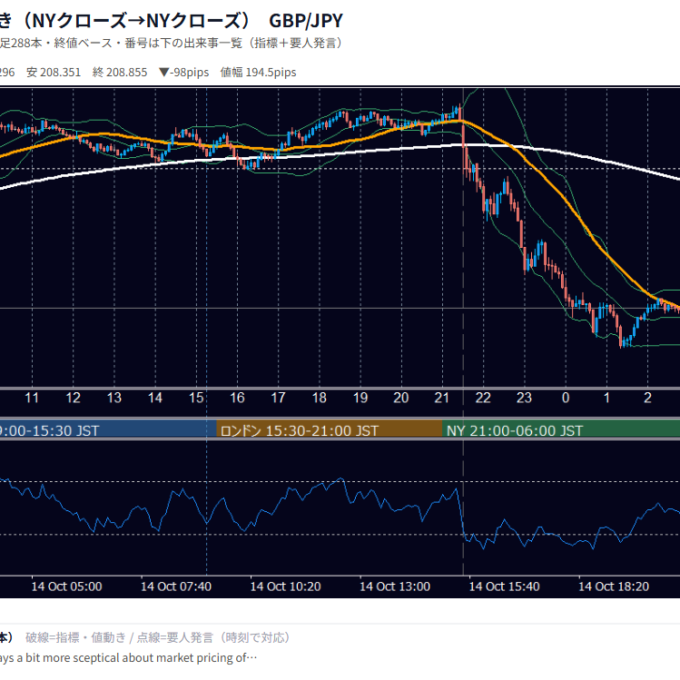Click the 14 Oct 13:00 timestamp
This screenshot has width=680, height=680.
pos(395,586)
